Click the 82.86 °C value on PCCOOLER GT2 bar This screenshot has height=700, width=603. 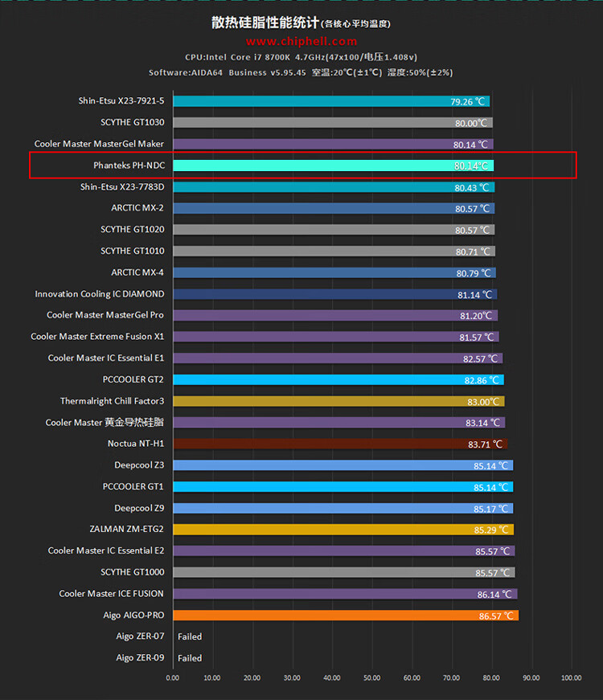click(482, 380)
